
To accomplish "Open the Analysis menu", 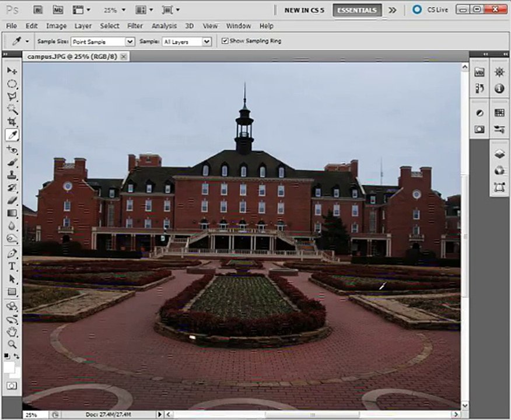I will [164, 26].
